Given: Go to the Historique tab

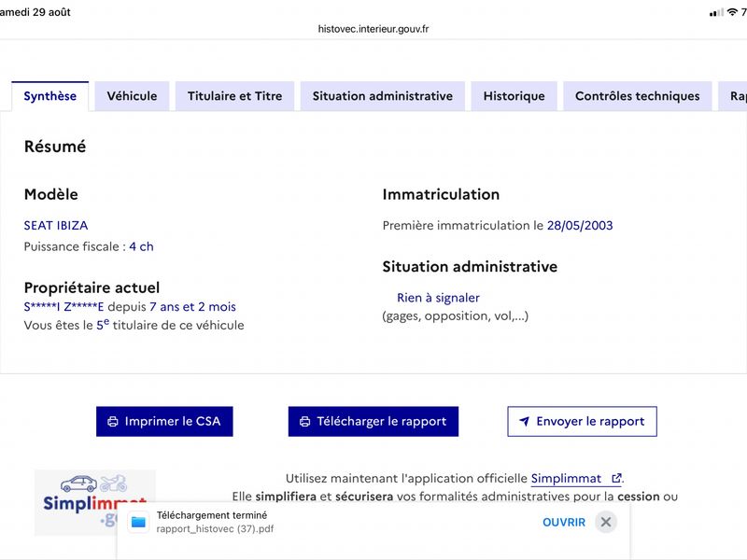Looking at the screenshot, I should coord(514,96).
